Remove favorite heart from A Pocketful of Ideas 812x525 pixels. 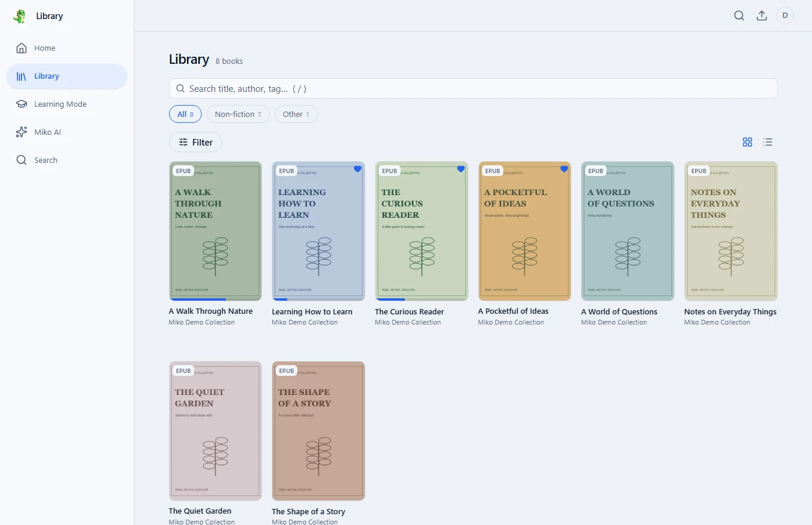pyautogui.click(x=564, y=169)
